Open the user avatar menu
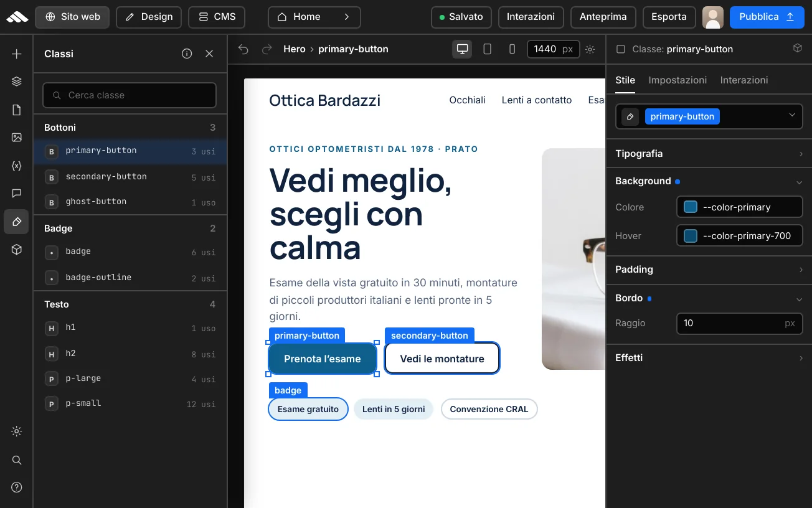The height and width of the screenshot is (508, 812). click(713, 17)
